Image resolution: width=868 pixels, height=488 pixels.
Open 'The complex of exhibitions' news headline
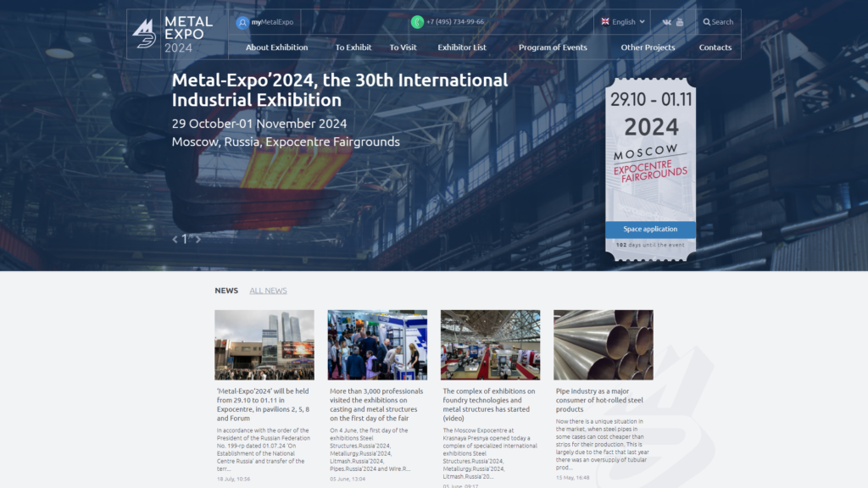[x=489, y=404]
